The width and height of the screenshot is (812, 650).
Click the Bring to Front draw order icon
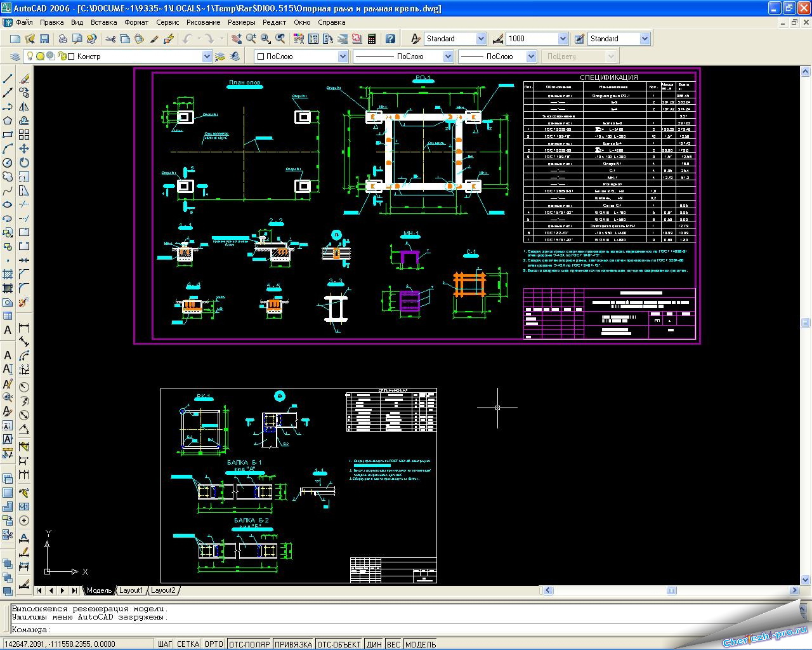(x=7, y=562)
